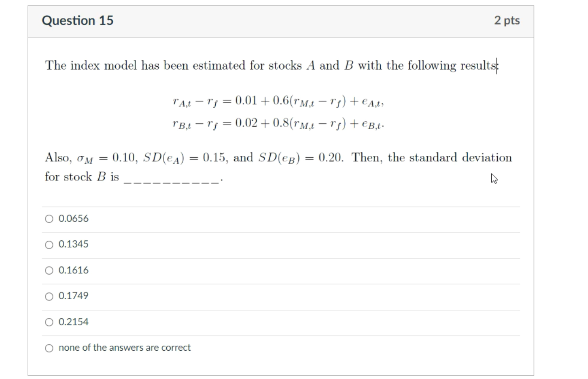Select the radio button for 0.2154
Viewport: 588px width, 379px height.
pos(49,322)
